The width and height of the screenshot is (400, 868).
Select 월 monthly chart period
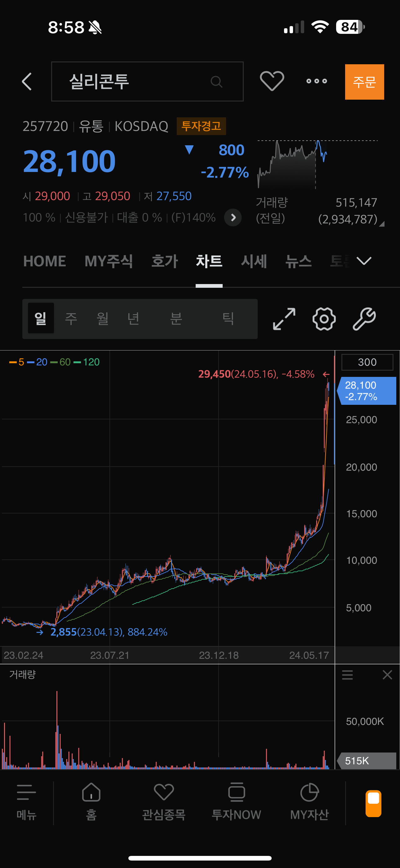tap(102, 318)
